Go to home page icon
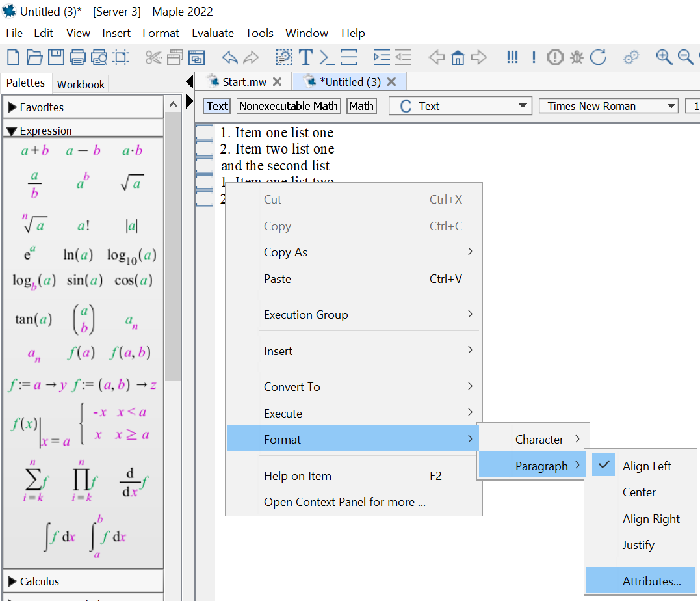 click(458, 57)
